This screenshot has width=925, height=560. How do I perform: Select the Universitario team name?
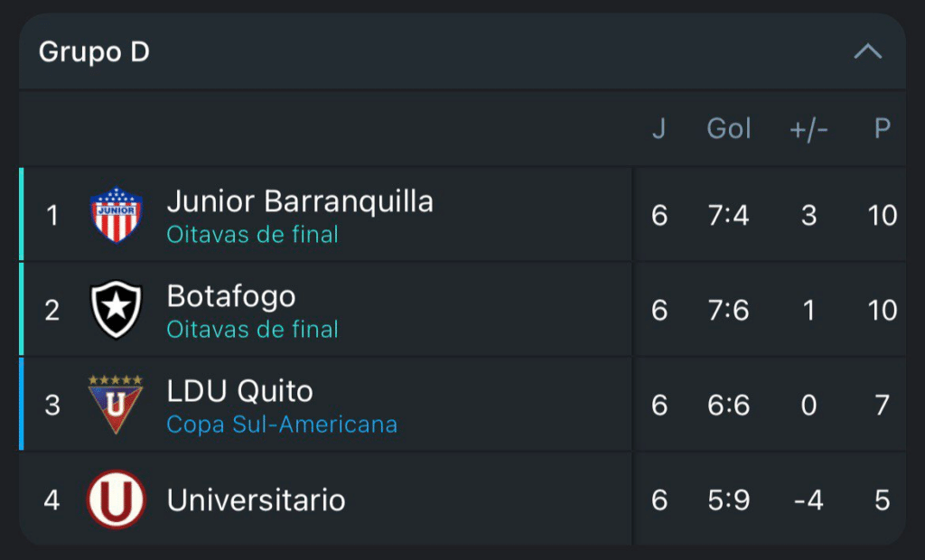tap(256, 499)
